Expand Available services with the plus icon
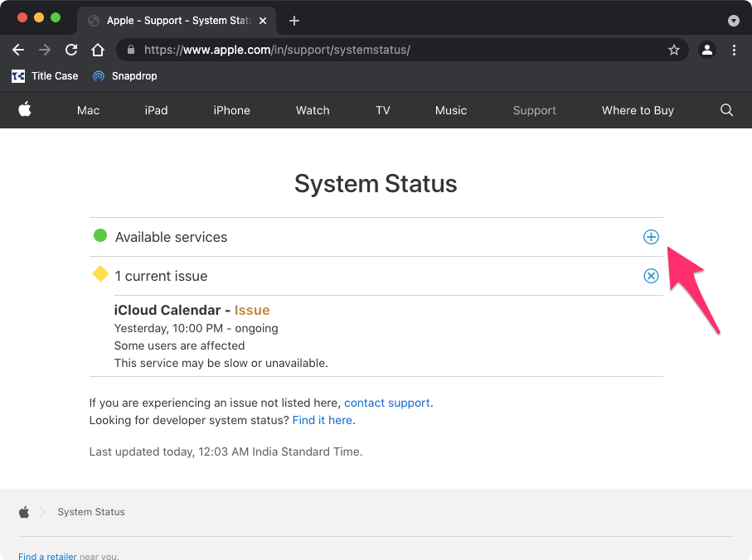 [651, 237]
